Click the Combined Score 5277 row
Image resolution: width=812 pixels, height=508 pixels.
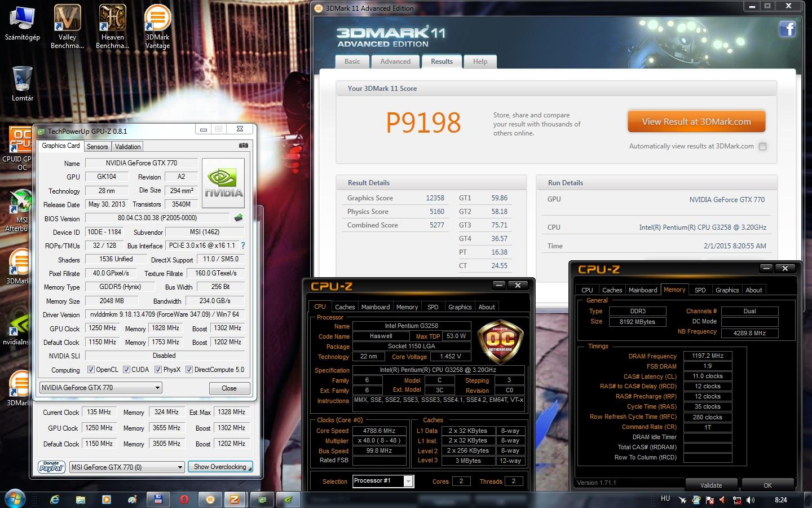(x=396, y=225)
